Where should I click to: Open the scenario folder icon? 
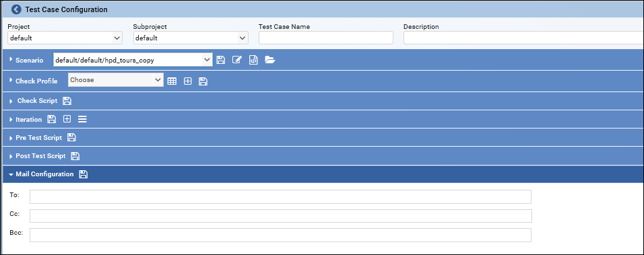270,60
